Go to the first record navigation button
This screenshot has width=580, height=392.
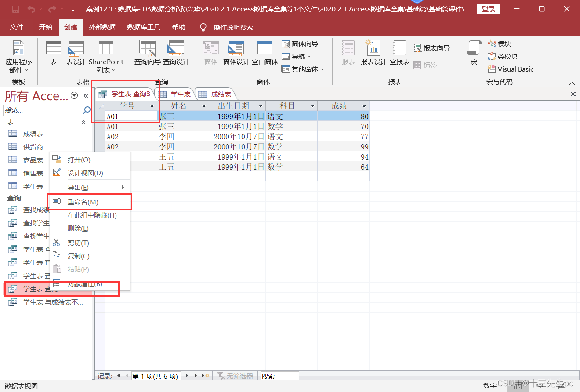tap(118, 376)
